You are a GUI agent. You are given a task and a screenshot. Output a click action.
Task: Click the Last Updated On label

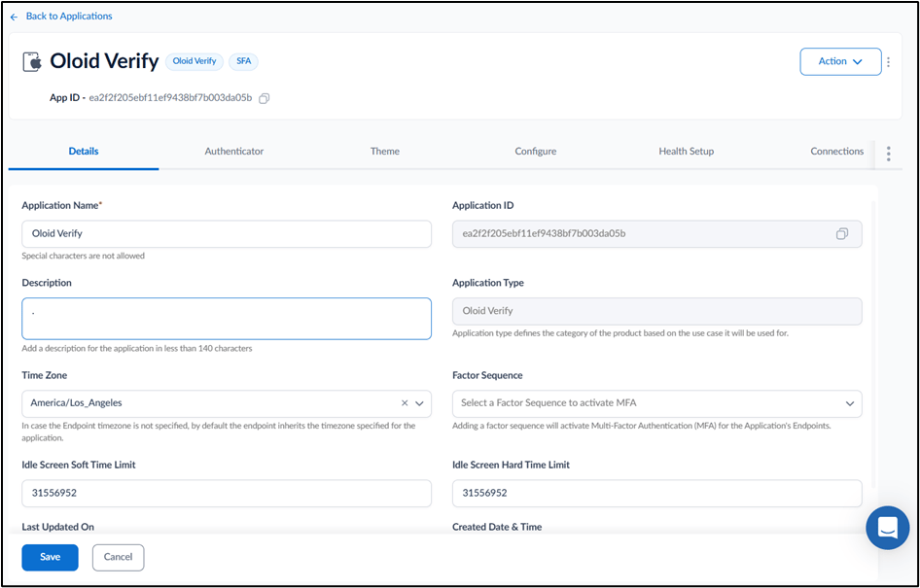click(x=58, y=527)
